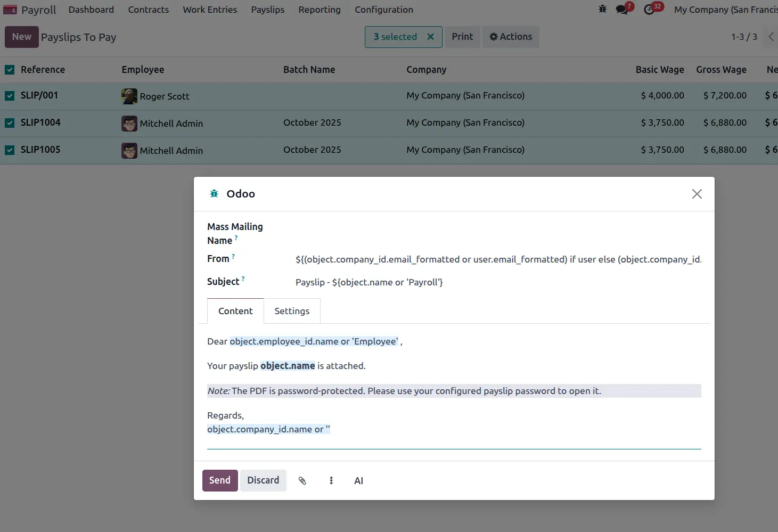Image resolution: width=778 pixels, height=532 pixels.
Task: Open the Payslips menu
Action: pos(267,10)
